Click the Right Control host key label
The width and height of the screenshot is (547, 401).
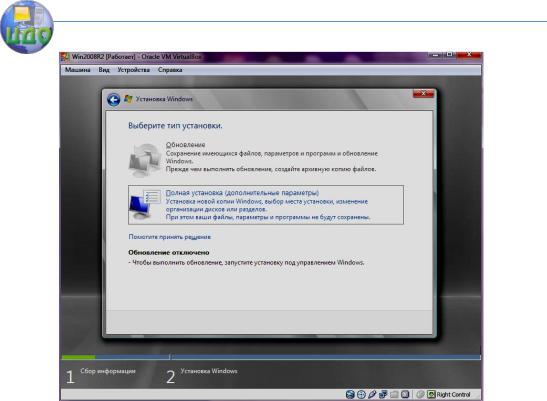coord(453,395)
